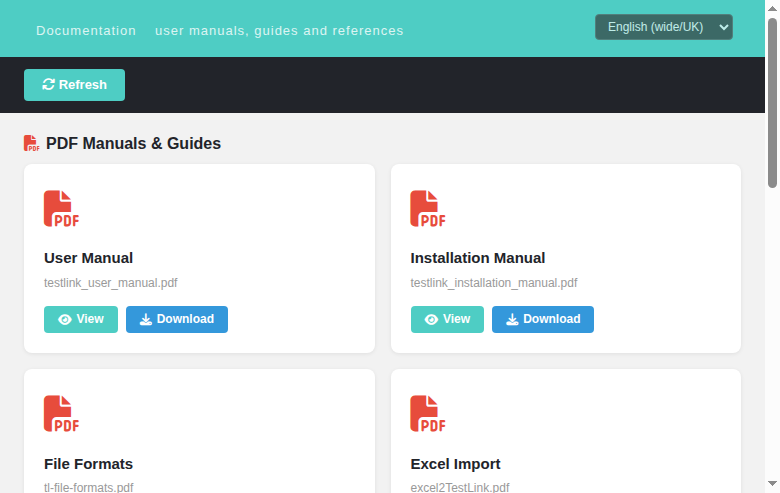Click the scrollbar down arrow
The image size is (780, 493).
772,484
